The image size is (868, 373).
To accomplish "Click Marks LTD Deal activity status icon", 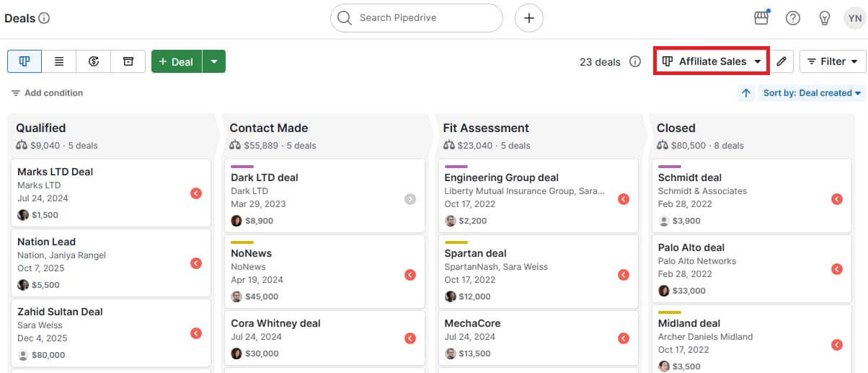I will point(196,193).
